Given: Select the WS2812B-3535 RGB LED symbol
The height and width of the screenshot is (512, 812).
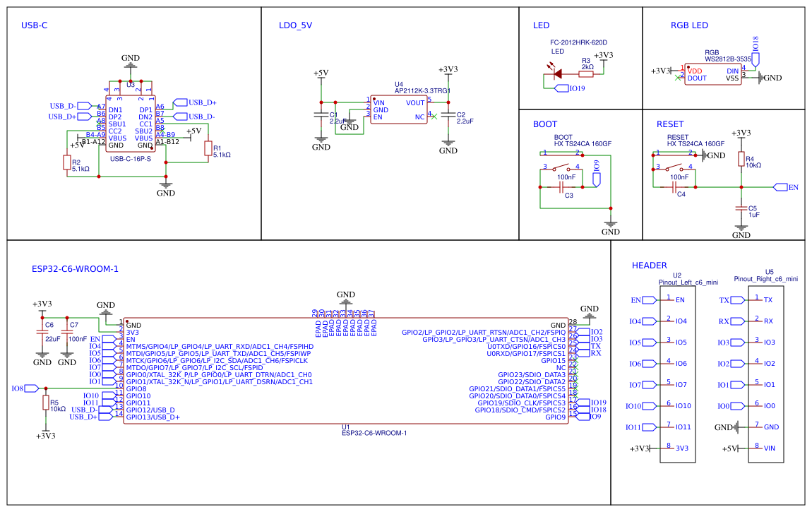Looking at the screenshot, I should point(713,73).
